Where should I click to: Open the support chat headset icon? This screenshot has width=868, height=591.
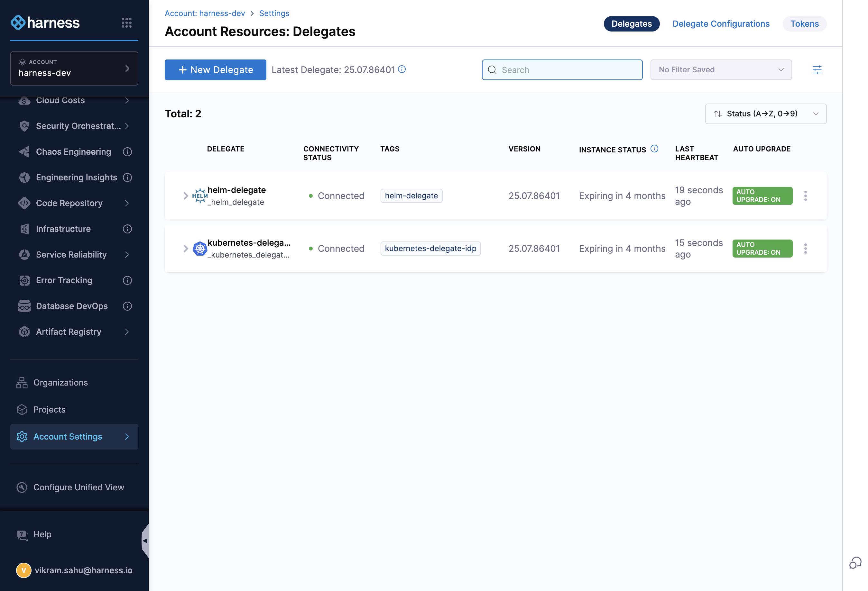click(x=855, y=563)
